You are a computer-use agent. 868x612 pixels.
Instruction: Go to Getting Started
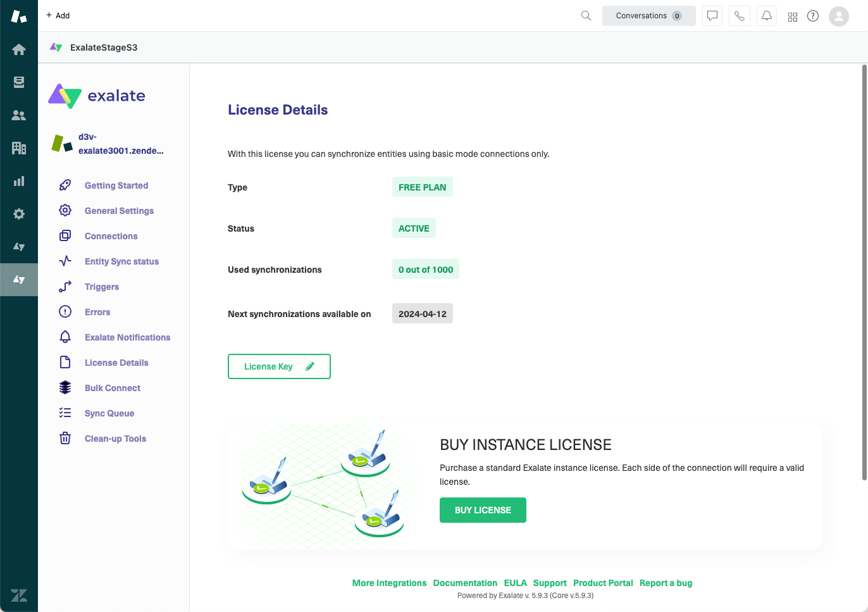[x=116, y=185]
